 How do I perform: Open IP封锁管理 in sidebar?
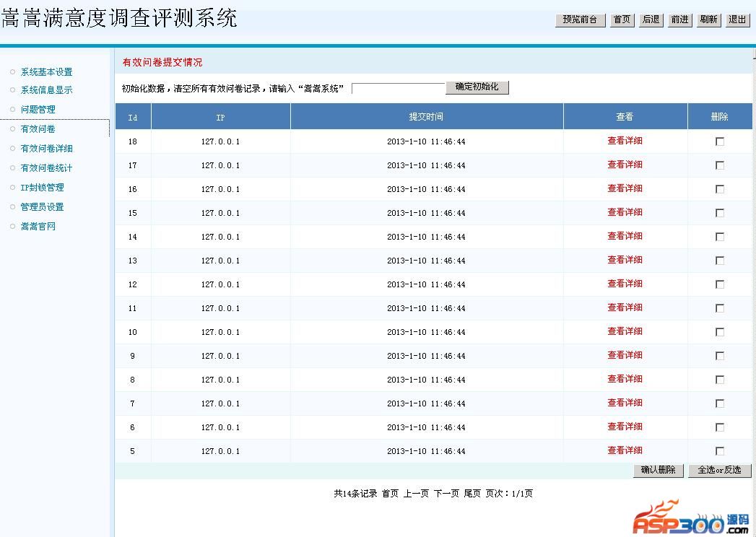coord(42,188)
